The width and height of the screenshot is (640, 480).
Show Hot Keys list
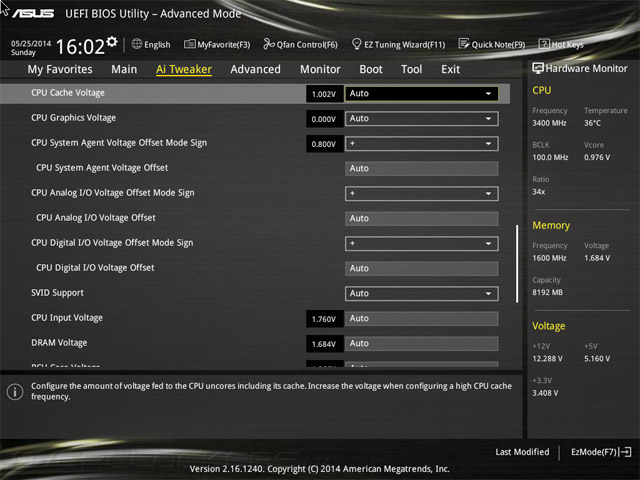tap(567, 44)
